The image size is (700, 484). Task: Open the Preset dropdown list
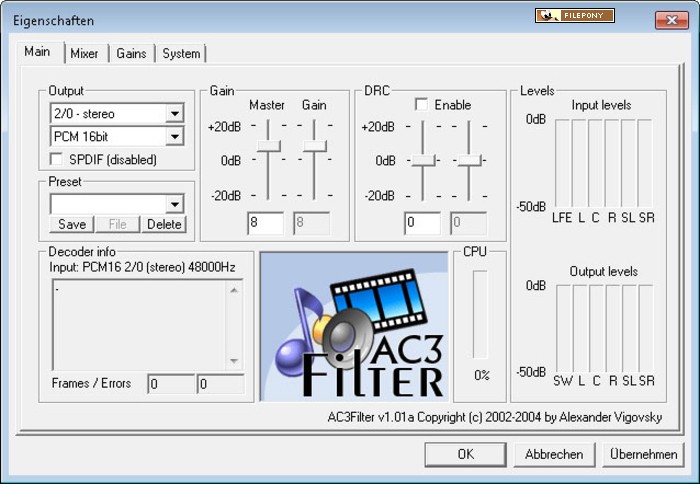click(175, 204)
